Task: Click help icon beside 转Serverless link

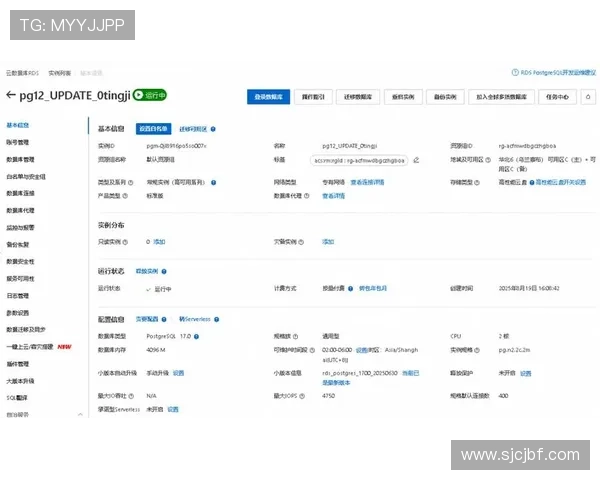Action: (217, 319)
